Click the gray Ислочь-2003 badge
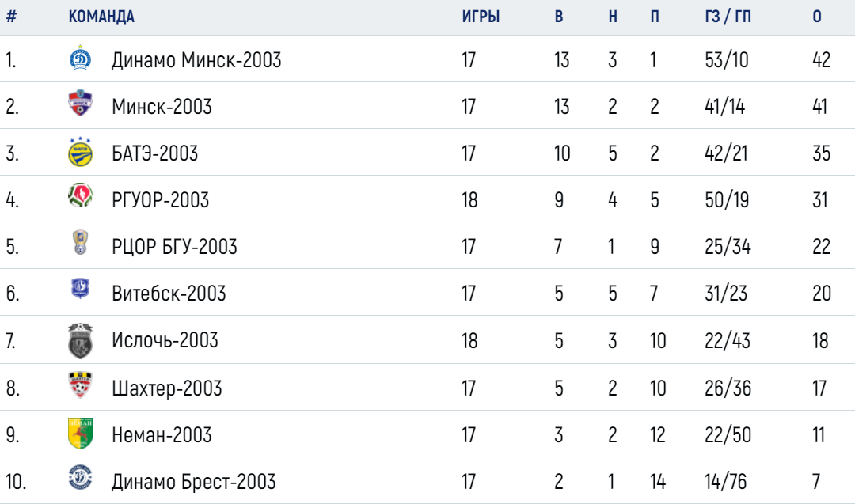The width and height of the screenshot is (855, 504). click(x=80, y=340)
